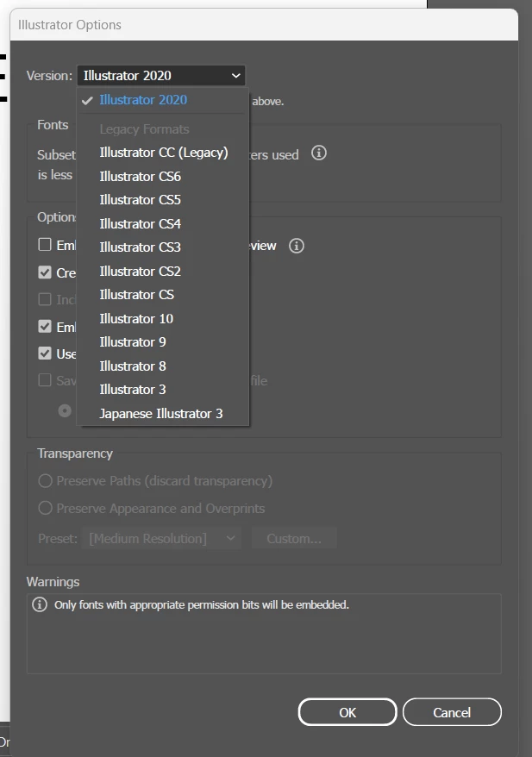
Task: Click the info icon in the Warnings box
Action: pyautogui.click(x=40, y=604)
